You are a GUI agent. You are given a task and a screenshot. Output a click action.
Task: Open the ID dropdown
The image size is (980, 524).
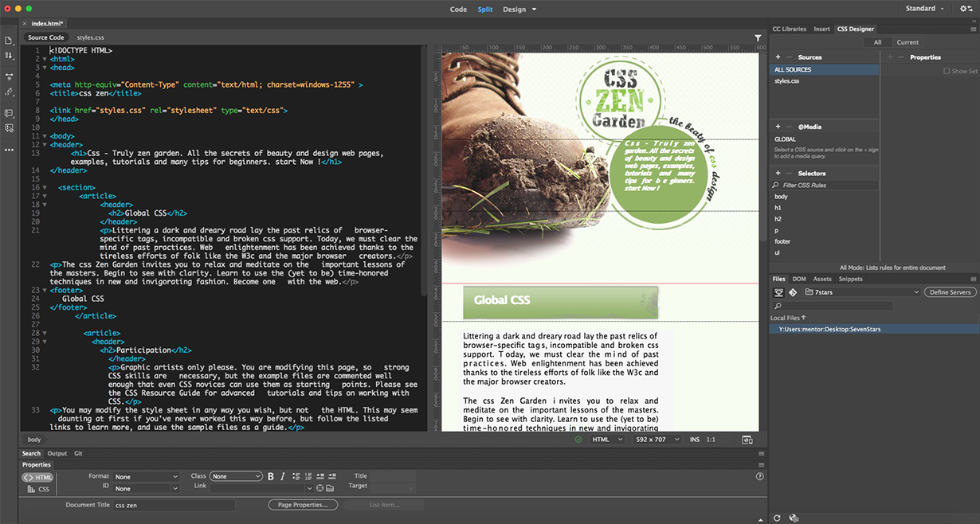coord(147,489)
